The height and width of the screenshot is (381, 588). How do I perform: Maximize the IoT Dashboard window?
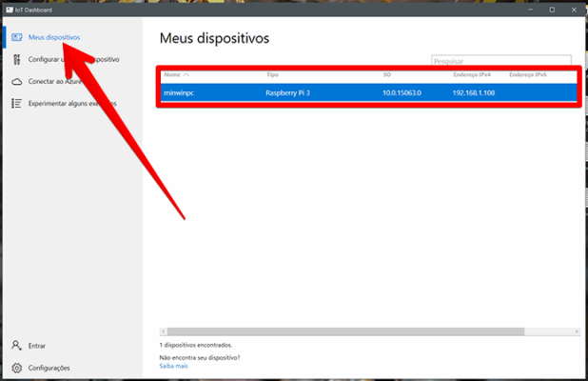(552, 10)
